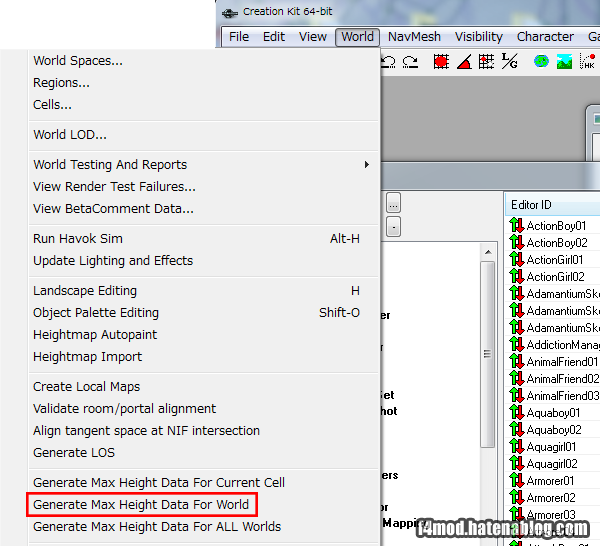600x546 pixels.
Task: Select Aquagirl01 row
Action: (553, 447)
